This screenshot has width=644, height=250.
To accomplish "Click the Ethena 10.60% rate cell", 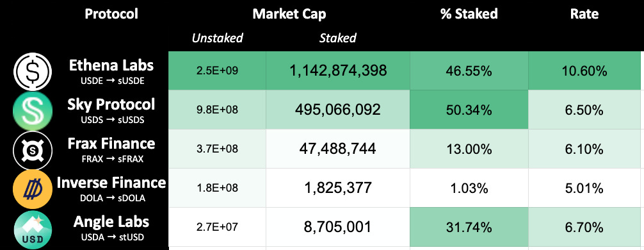I will coord(584,71).
